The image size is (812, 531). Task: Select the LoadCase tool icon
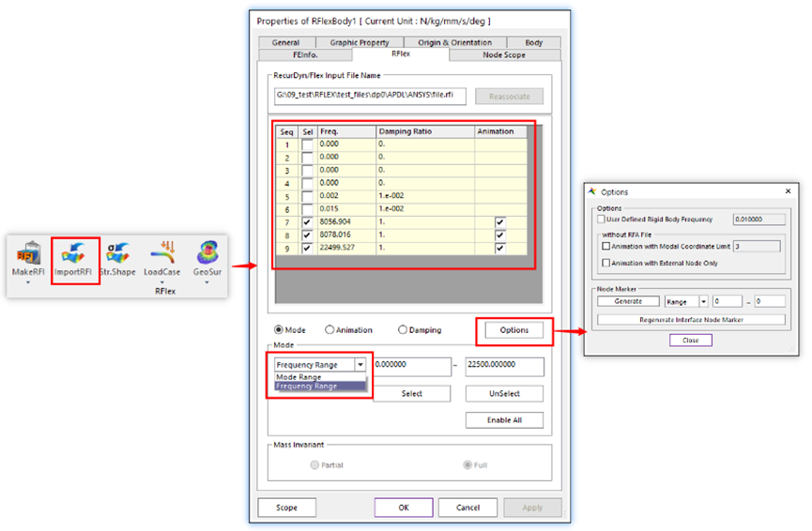point(162,252)
